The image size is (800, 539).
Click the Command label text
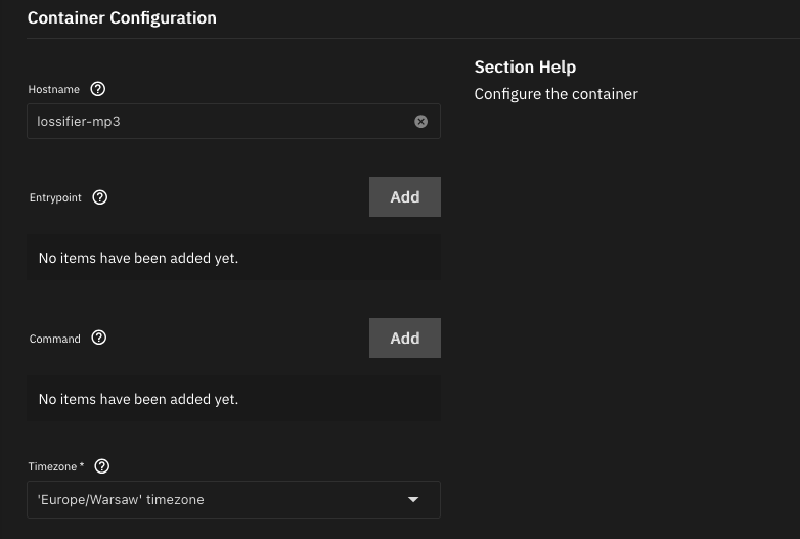pyautogui.click(x=55, y=339)
